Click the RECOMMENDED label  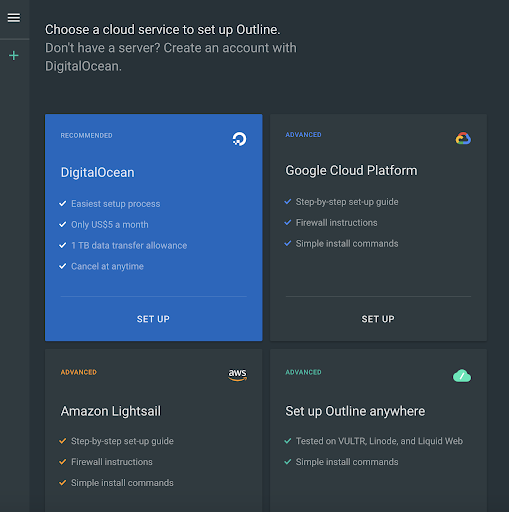click(x=86, y=136)
